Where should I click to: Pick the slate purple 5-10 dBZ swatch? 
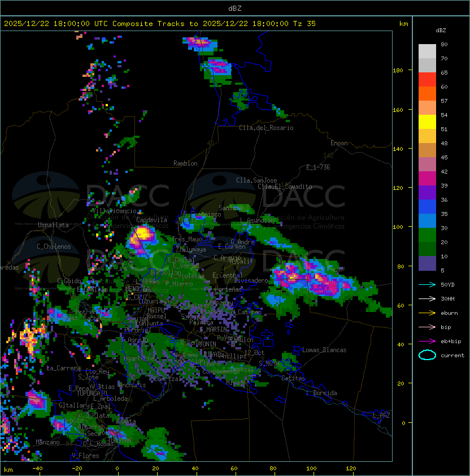pos(427,263)
